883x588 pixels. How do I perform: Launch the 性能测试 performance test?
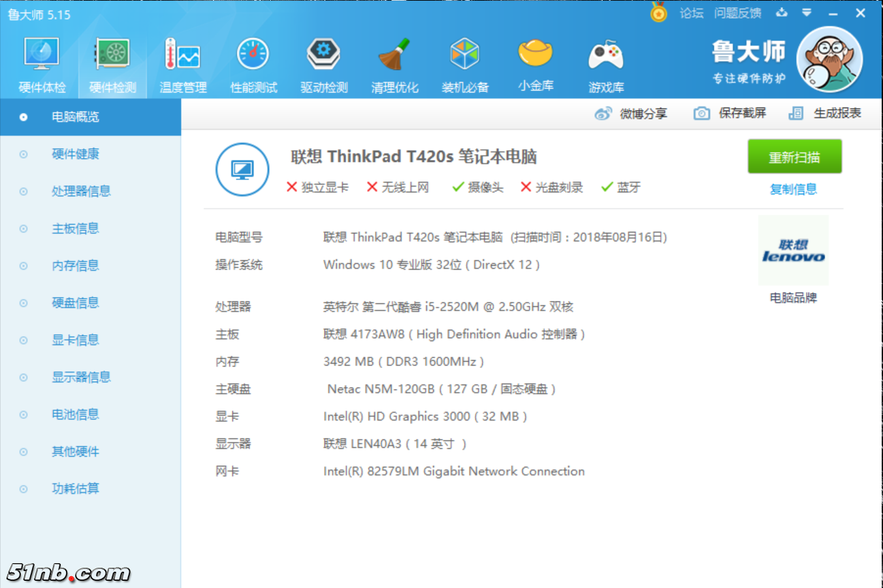[253, 62]
